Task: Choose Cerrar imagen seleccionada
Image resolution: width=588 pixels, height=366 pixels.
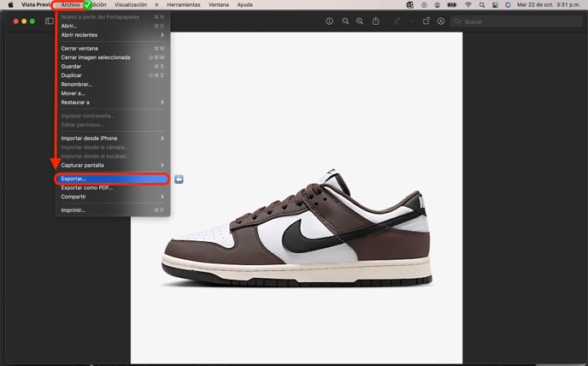Action: pyautogui.click(x=113, y=57)
